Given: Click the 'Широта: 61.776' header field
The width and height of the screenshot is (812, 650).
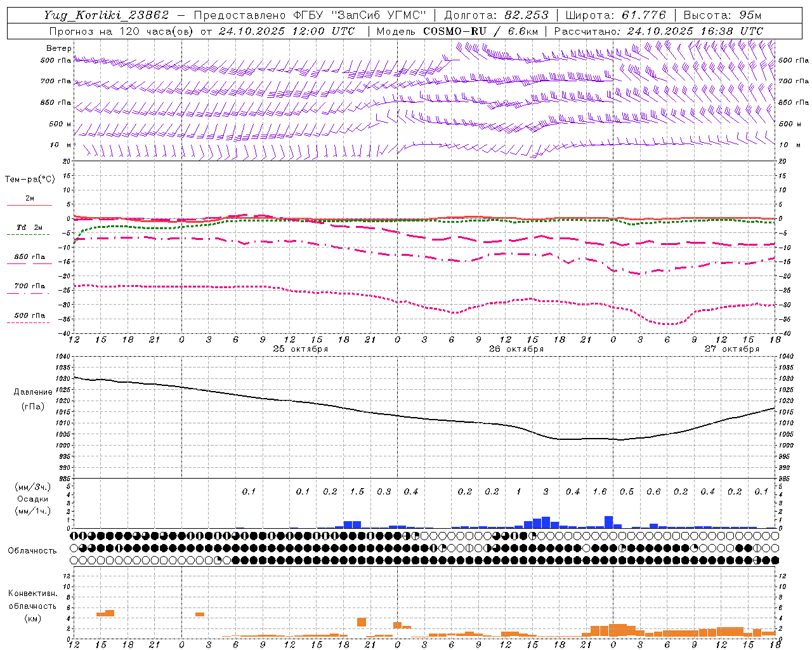Looking at the screenshot, I should pos(615,15).
